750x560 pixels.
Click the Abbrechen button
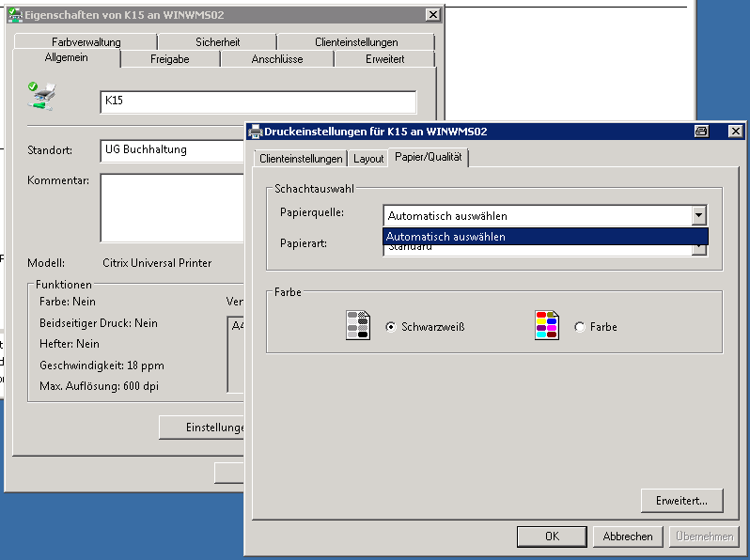pyautogui.click(x=628, y=537)
